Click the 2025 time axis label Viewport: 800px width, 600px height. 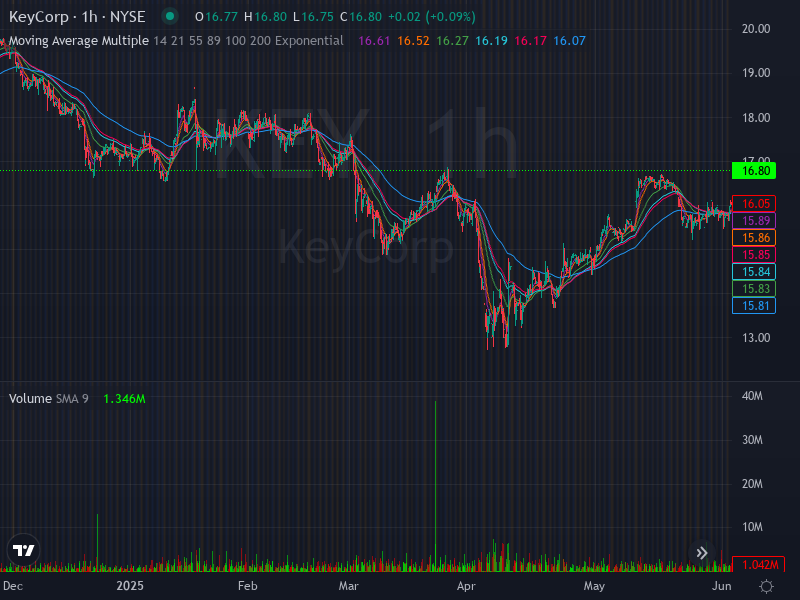130,586
